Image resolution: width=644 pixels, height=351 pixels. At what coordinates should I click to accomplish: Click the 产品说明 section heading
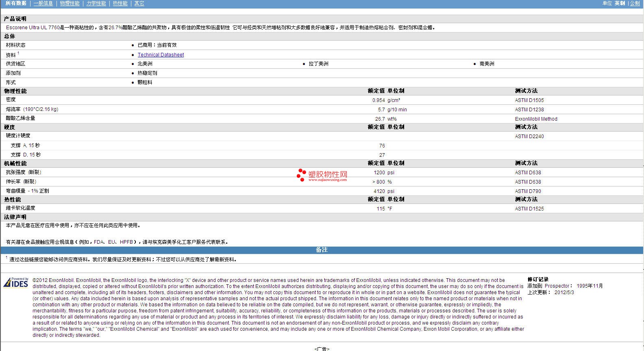(x=15, y=19)
